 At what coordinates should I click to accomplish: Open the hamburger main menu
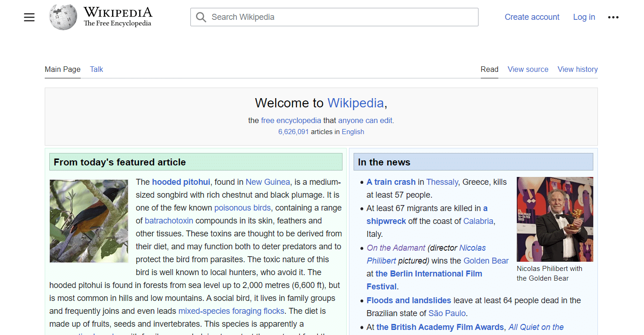point(30,18)
